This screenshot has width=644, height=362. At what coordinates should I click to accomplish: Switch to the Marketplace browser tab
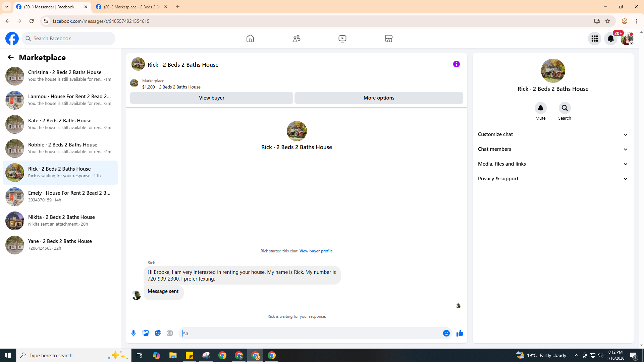[131, 7]
